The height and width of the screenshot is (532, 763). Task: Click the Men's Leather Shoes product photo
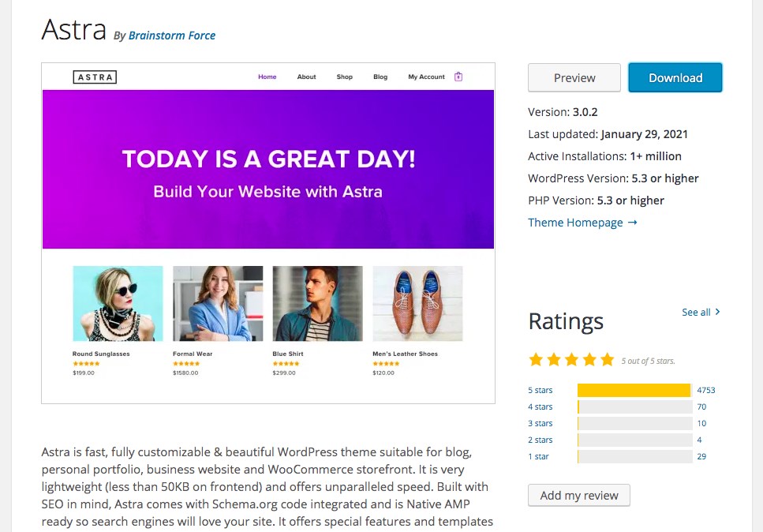417,303
